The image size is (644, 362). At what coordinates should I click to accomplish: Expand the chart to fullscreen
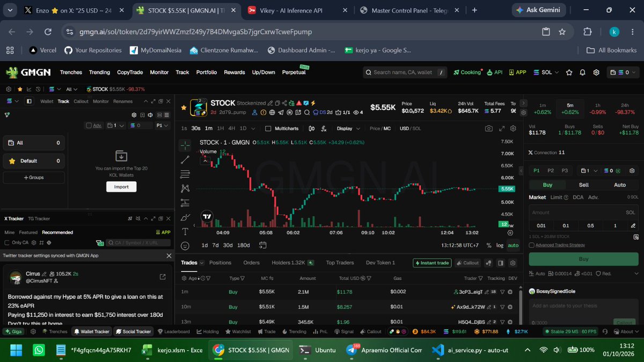pos(502,129)
